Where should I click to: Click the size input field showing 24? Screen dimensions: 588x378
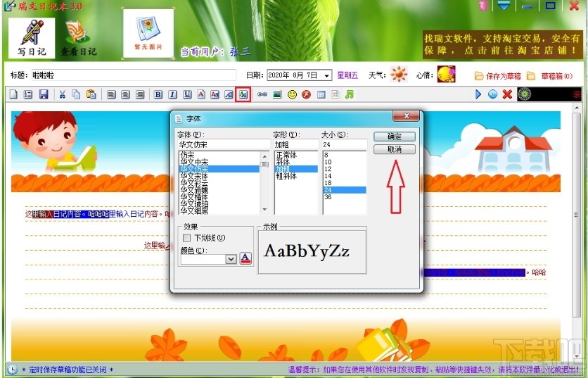344,144
